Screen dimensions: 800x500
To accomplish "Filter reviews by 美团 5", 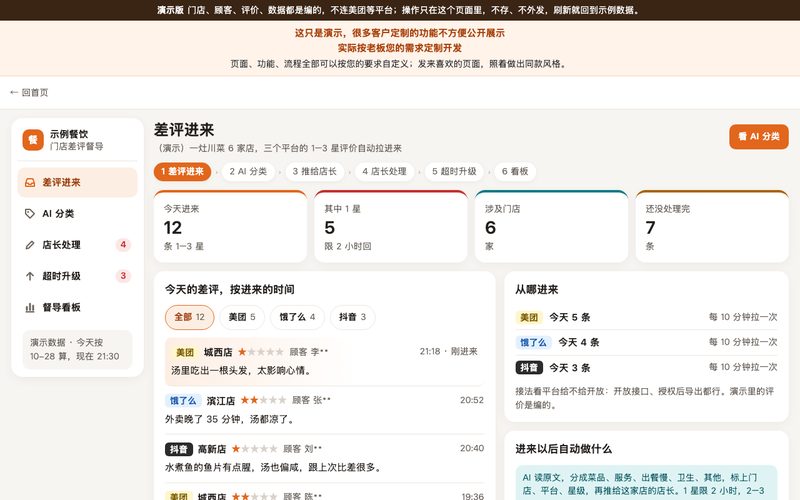I will click(242, 317).
